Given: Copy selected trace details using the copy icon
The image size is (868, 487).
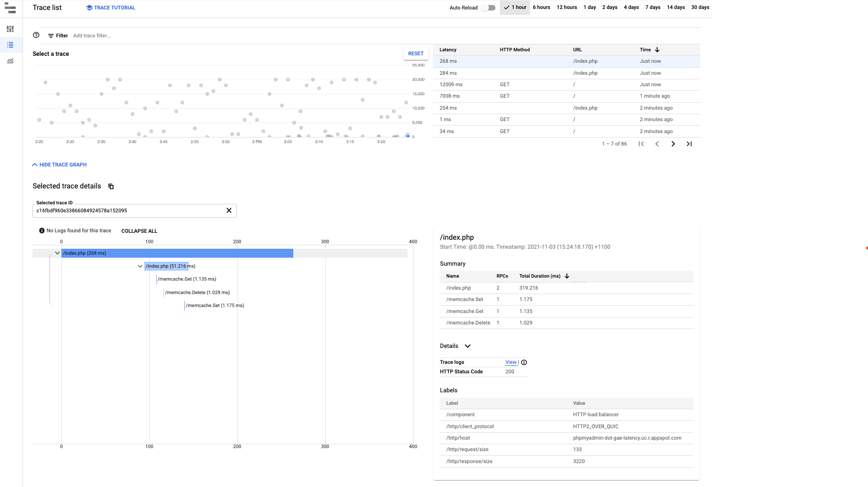Looking at the screenshot, I should (110, 186).
